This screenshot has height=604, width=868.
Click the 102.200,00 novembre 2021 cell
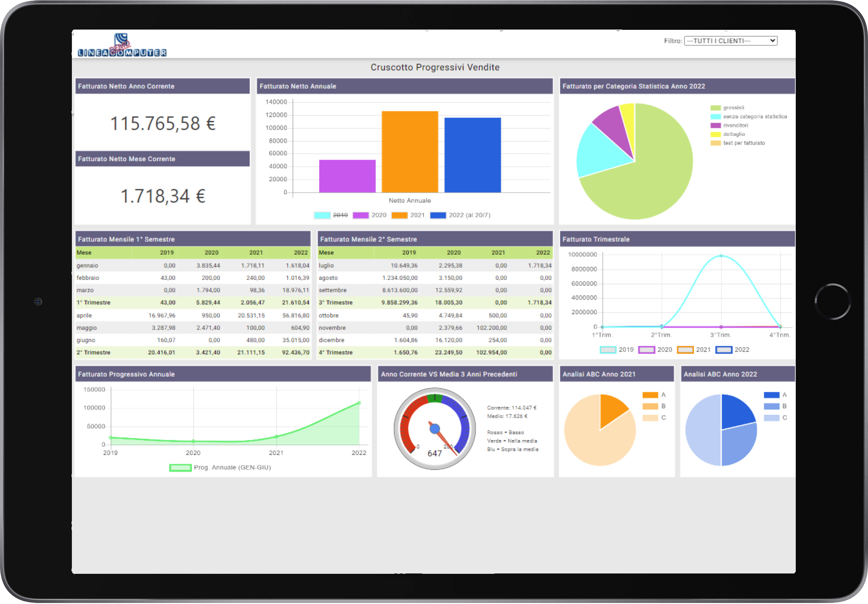[492, 328]
